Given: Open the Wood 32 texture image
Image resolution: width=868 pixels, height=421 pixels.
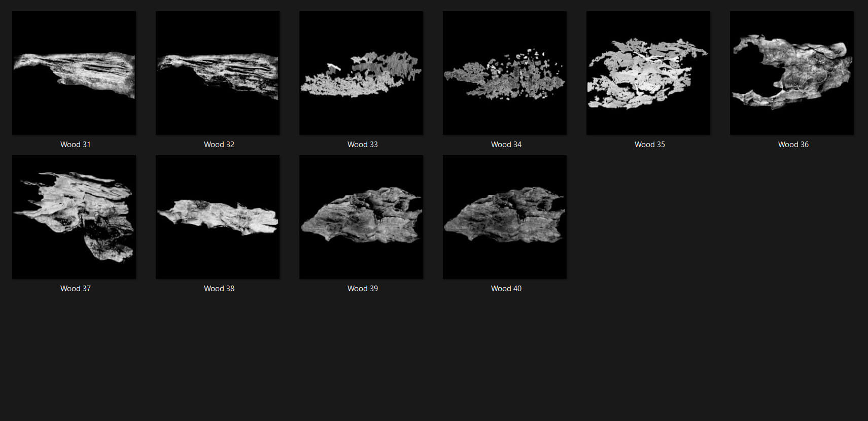Looking at the screenshot, I should [x=218, y=73].
